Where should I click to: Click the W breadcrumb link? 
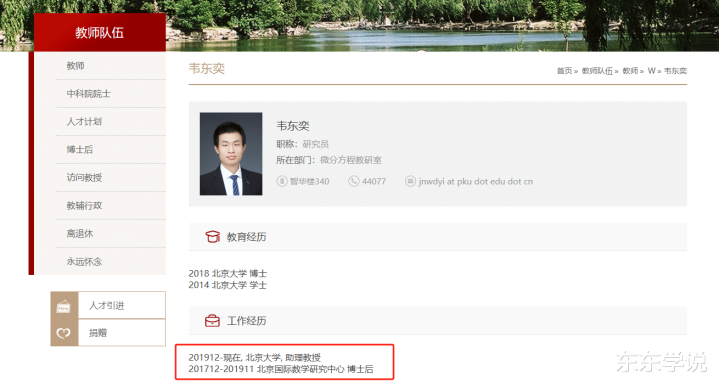tap(651, 71)
